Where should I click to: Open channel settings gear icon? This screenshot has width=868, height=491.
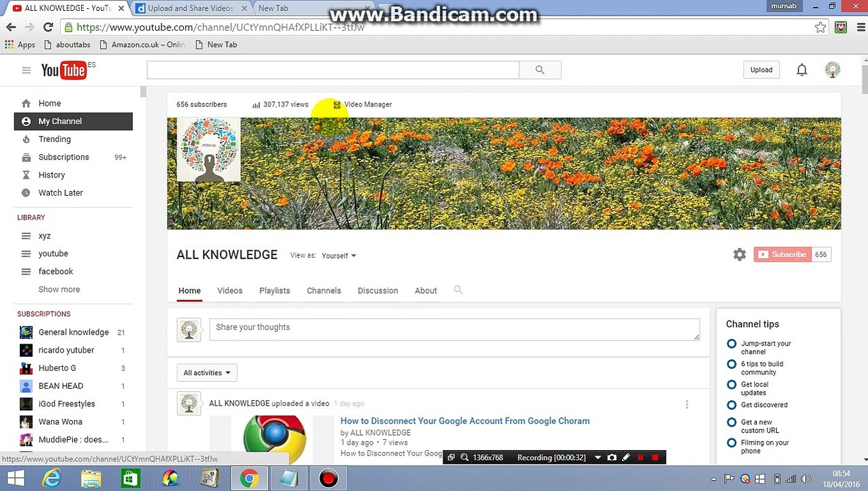pos(739,254)
